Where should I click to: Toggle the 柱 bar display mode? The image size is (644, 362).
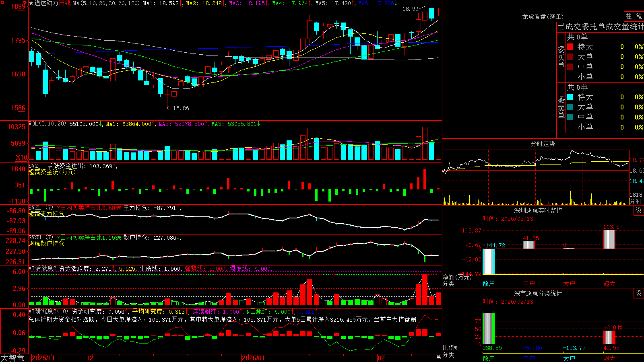[629, 16]
